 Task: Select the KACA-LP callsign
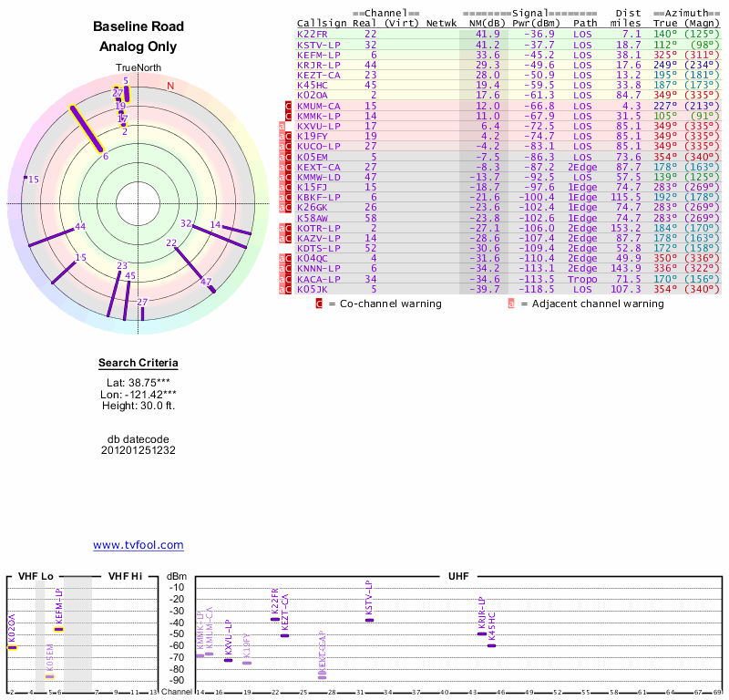(319, 279)
